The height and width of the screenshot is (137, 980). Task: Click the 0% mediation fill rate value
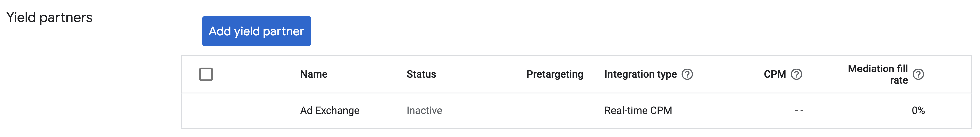tap(918, 110)
